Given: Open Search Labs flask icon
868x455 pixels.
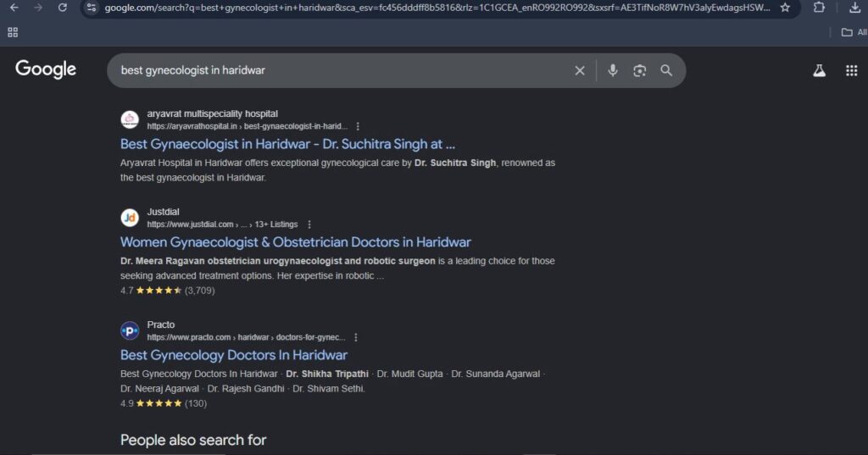Looking at the screenshot, I should pos(819,71).
